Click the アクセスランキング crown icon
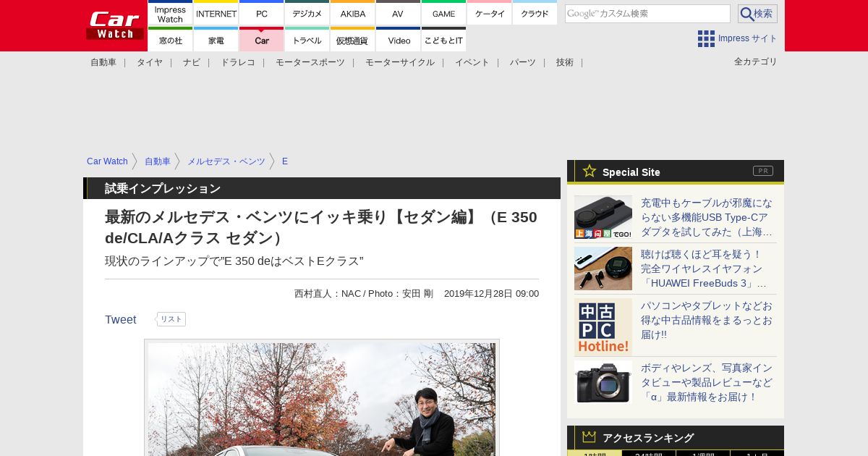868x456 pixels. click(x=590, y=437)
